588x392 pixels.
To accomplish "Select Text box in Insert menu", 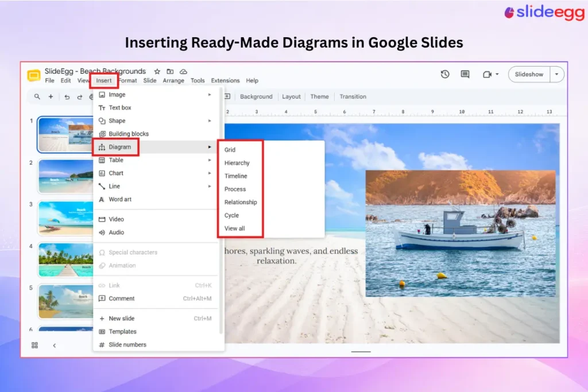I will 155,107.
